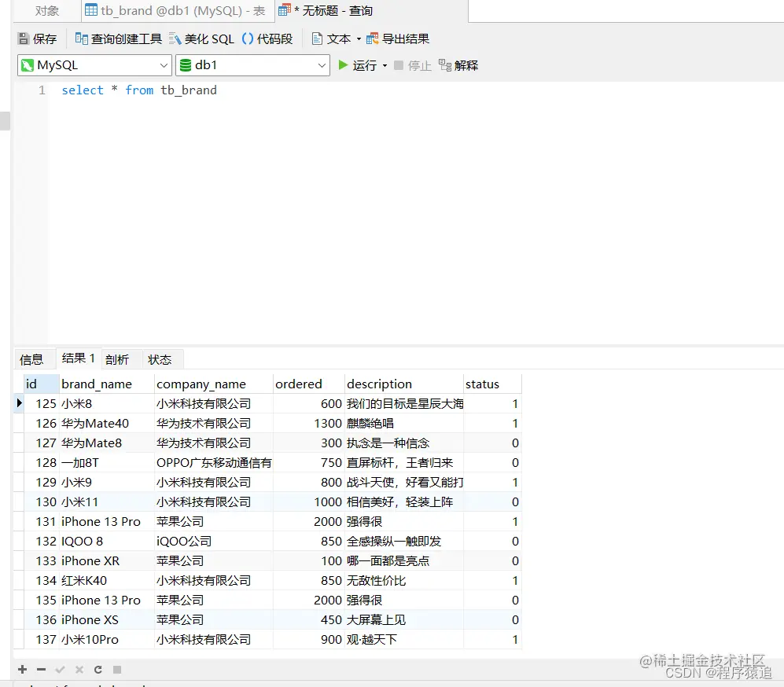Click the stop square icon in bottom bar
This screenshot has height=687, width=784.
[x=117, y=669]
